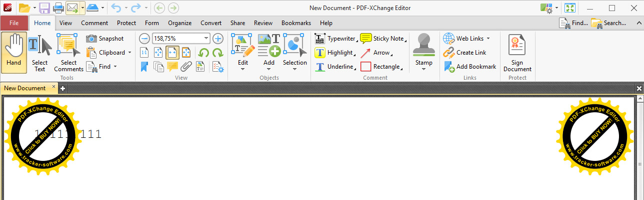Click Add Bookmark button
Image resolution: width=644 pixels, height=200 pixels.
click(x=470, y=67)
